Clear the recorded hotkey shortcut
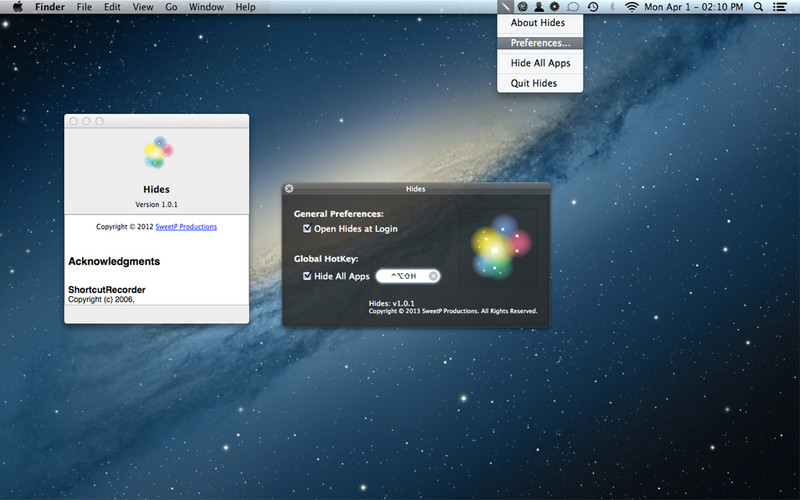 (433, 276)
